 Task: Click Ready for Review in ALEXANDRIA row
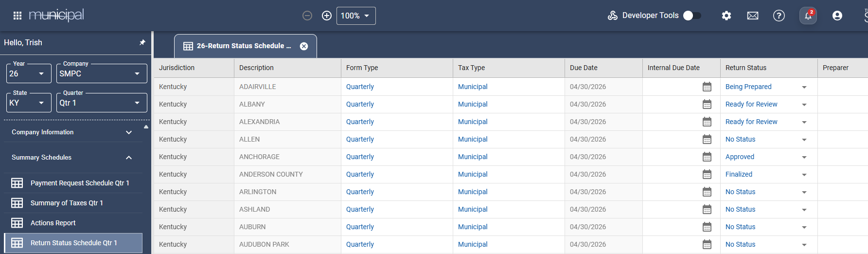[751, 122]
